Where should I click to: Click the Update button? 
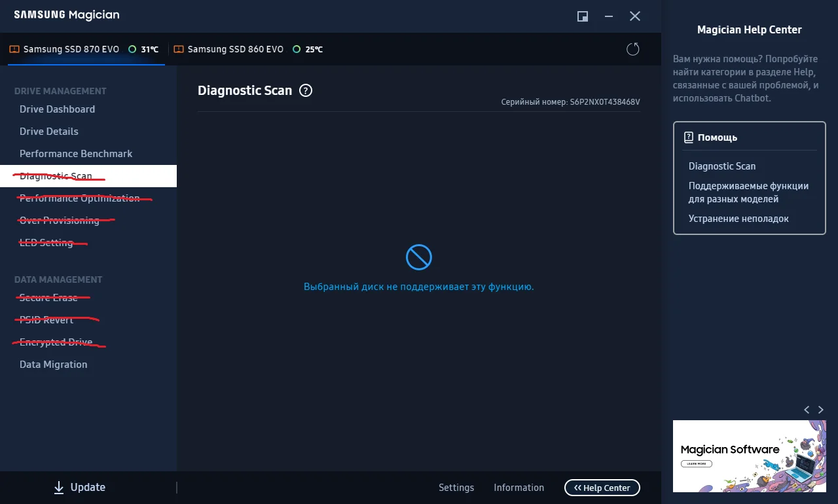(x=79, y=488)
